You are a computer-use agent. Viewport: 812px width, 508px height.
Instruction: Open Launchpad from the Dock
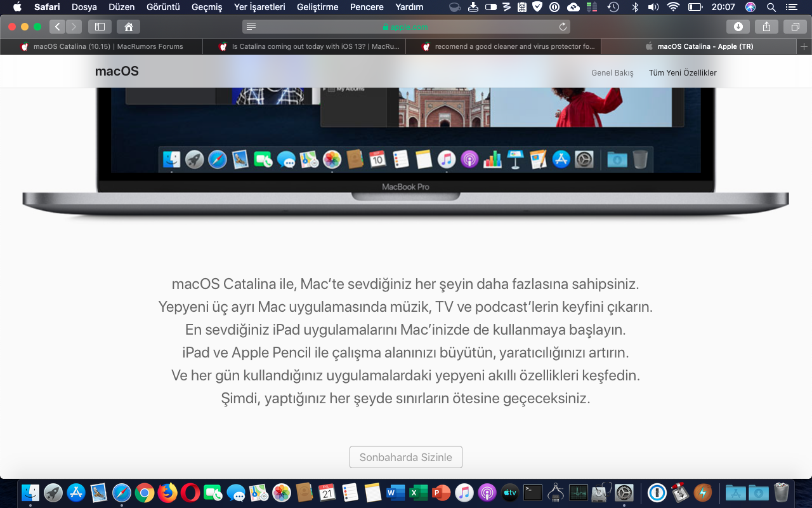click(53, 492)
